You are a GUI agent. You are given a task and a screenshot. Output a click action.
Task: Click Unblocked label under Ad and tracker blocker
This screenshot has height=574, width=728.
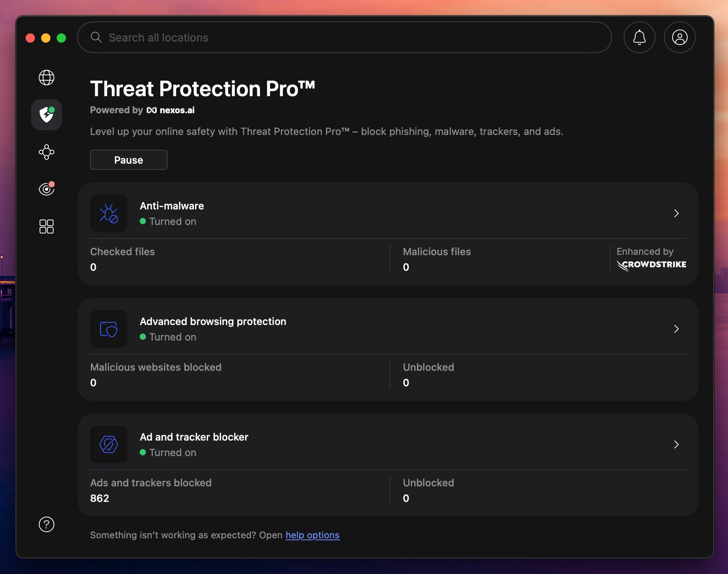point(428,483)
